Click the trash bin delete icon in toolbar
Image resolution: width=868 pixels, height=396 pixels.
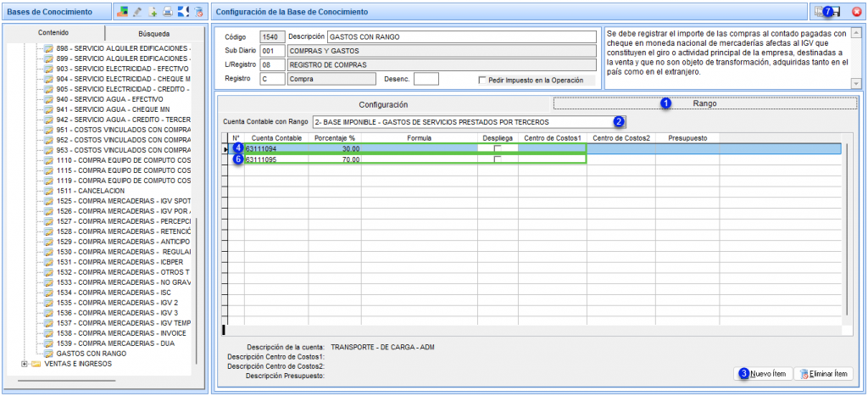click(x=198, y=12)
